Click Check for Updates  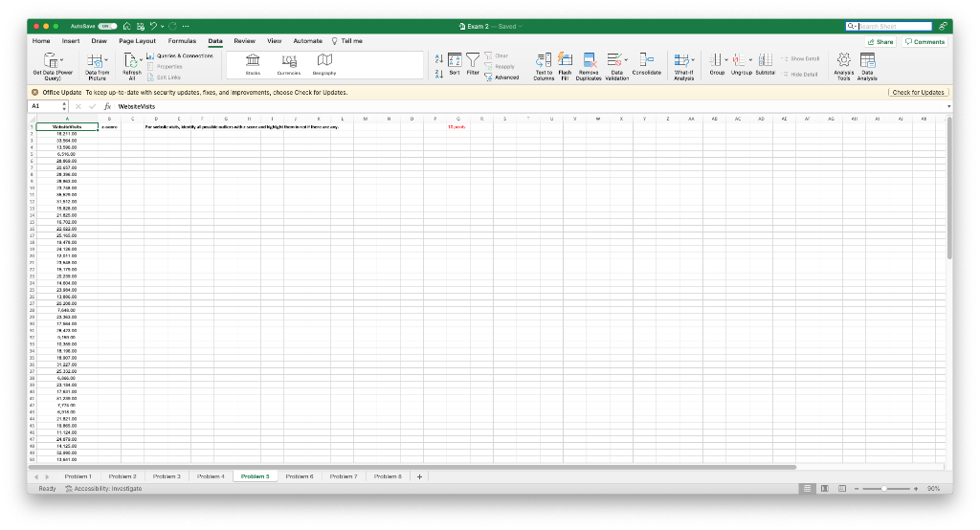coord(918,93)
